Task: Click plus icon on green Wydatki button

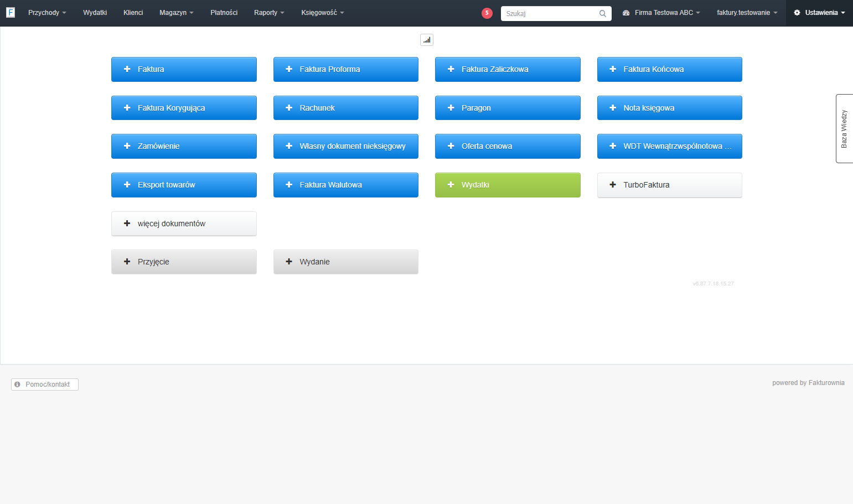Action: tap(451, 185)
